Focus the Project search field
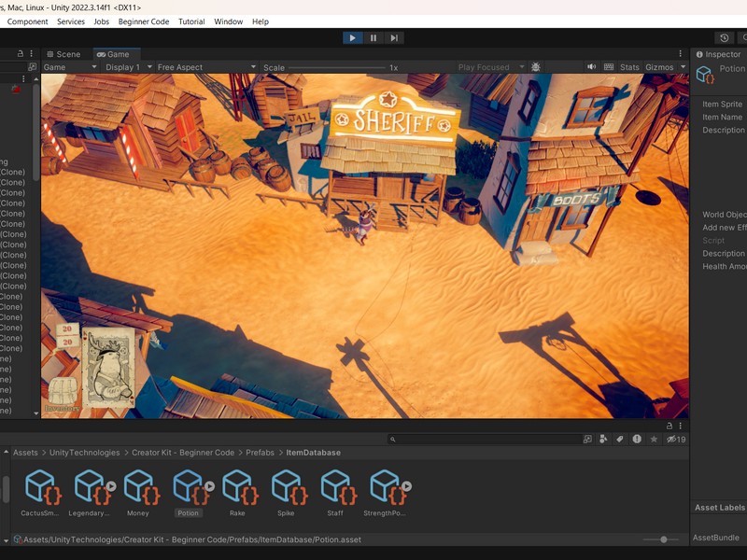The width and height of the screenshot is (747, 560). coord(484,439)
